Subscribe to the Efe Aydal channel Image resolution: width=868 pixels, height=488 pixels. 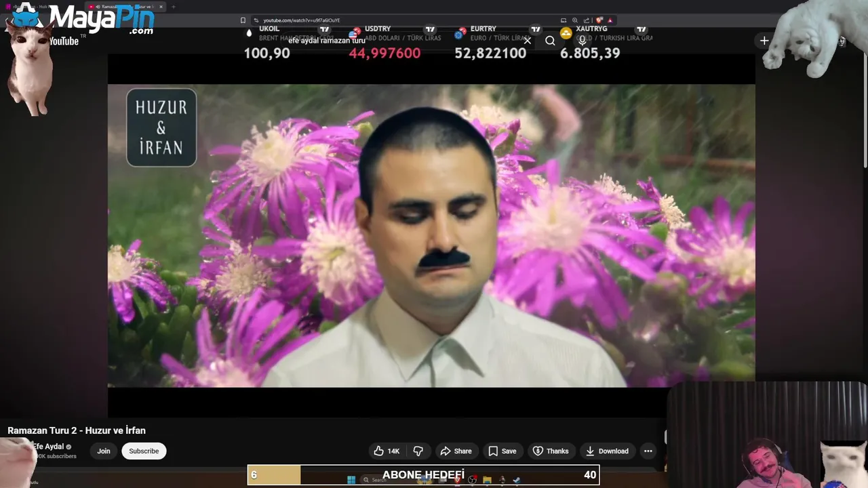(144, 451)
